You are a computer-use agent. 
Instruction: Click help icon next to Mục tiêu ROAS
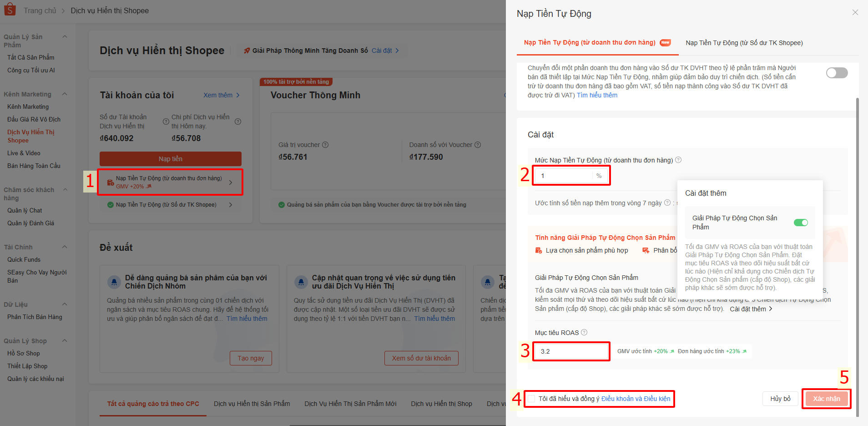pos(584,332)
